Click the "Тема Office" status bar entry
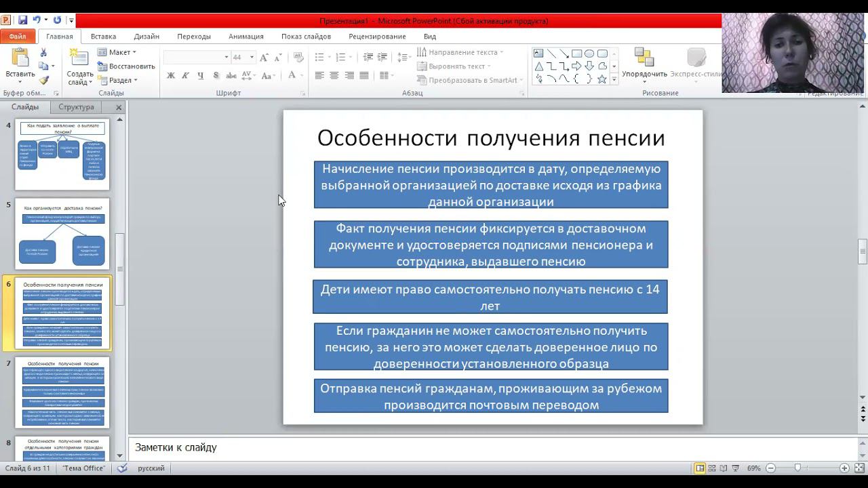The height and width of the screenshot is (488, 868). pyautogui.click(x=84, y=468)
